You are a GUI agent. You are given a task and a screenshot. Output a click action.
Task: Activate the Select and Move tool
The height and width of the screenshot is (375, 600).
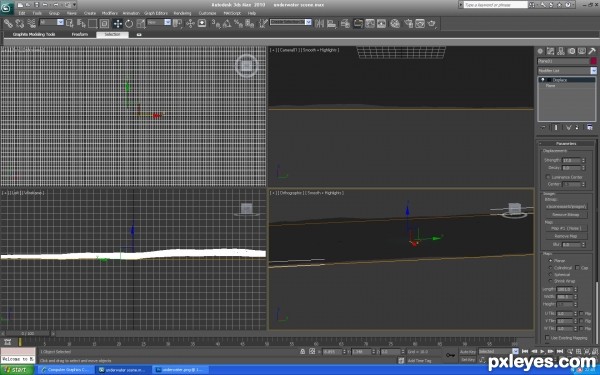(118, 24)
